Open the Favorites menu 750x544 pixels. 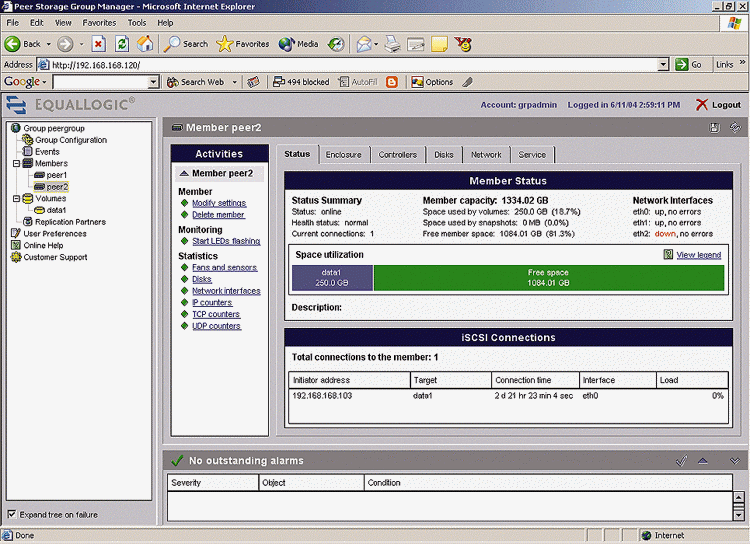99,22
